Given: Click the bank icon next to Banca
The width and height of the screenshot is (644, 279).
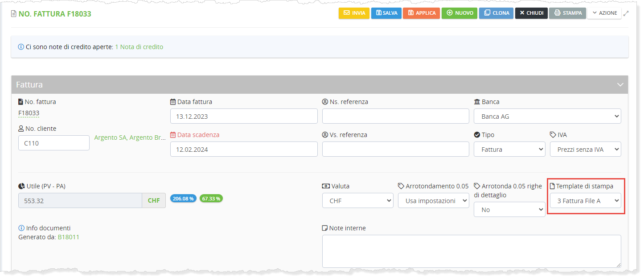Looking at the screenshot, I should click(477, 102).
